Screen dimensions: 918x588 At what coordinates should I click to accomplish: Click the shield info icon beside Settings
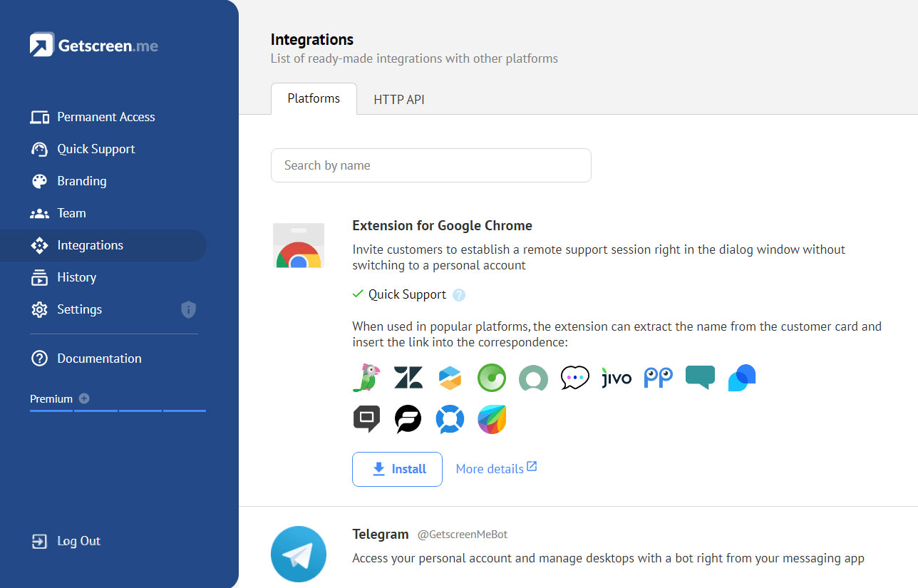[x=188, y=309]
